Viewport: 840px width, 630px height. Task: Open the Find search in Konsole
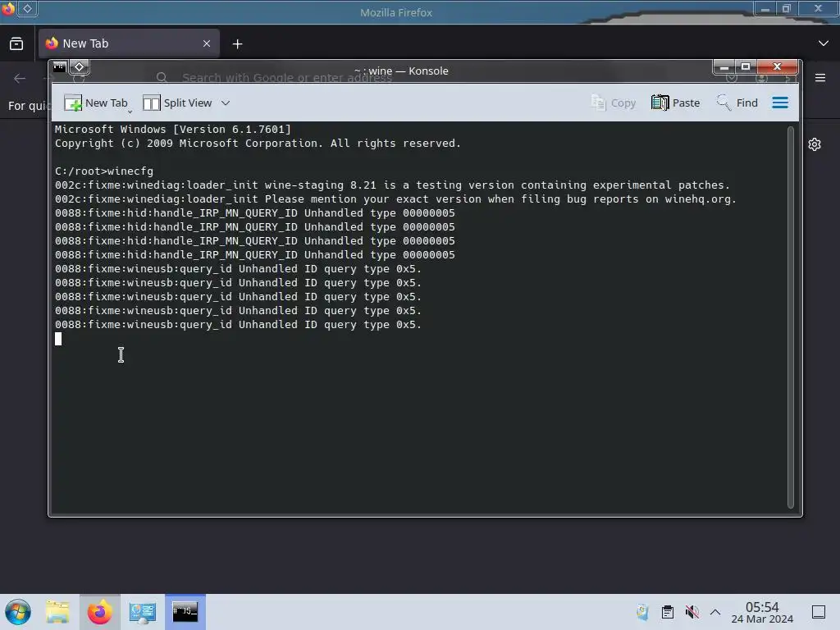tap(737, 103)
